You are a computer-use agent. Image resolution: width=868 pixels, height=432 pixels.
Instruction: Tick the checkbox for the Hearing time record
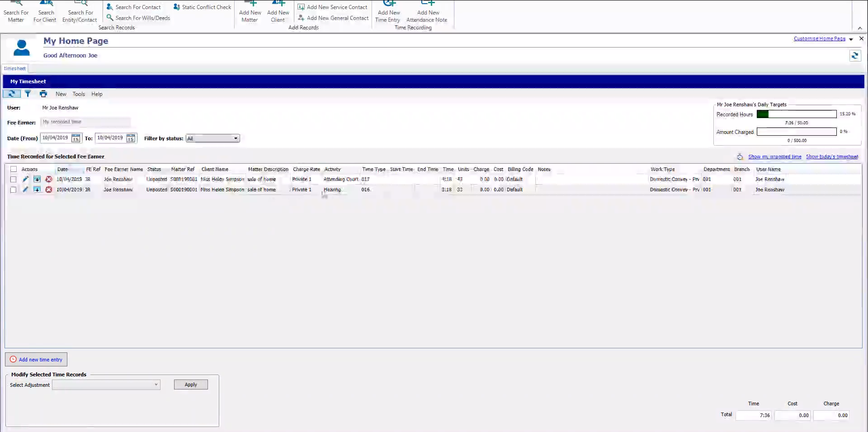(13, 190)
